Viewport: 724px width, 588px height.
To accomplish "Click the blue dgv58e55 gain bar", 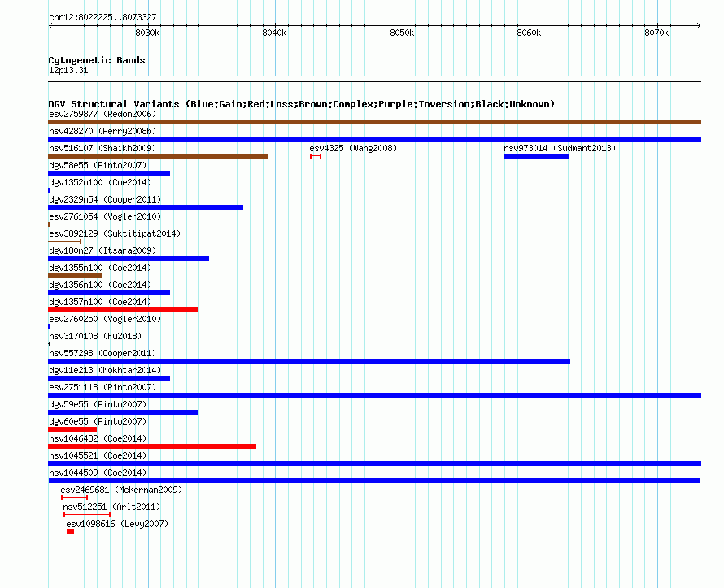I will (109, 173).
